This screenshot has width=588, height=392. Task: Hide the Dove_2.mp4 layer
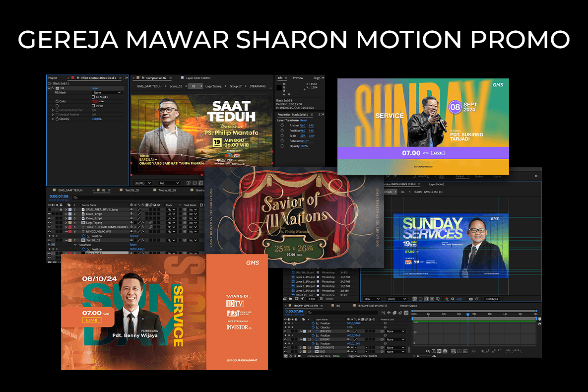point(49,218)
